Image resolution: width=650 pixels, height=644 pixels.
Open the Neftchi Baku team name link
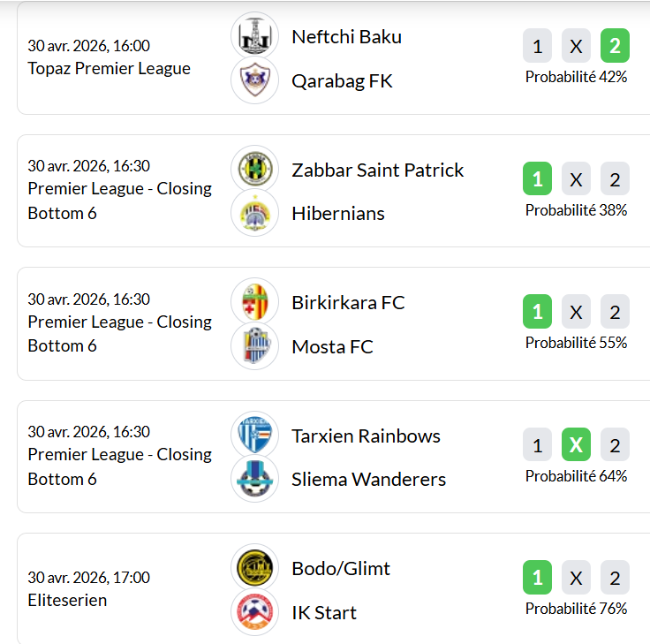(x=346, y=36)
